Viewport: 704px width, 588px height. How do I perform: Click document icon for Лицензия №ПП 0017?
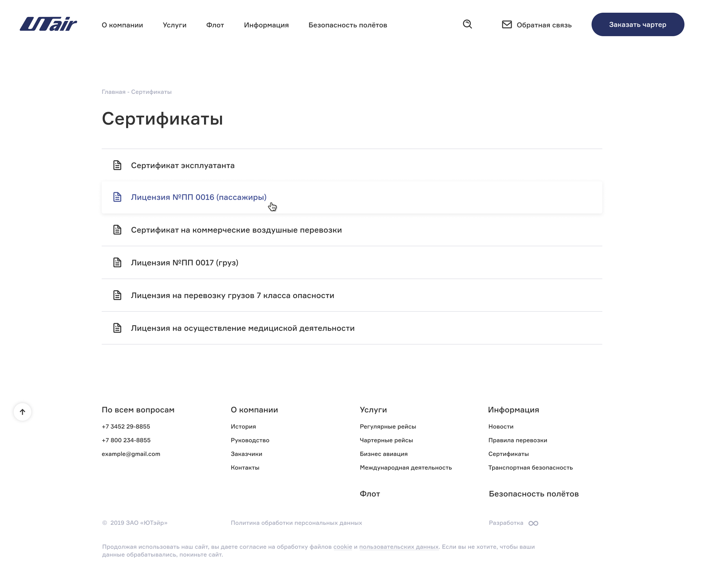coord(117,262)
